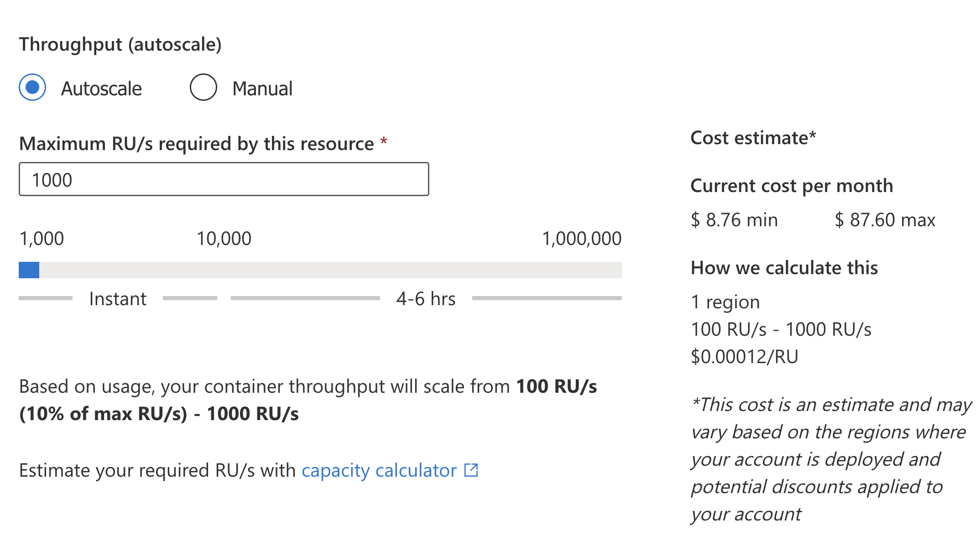The image size is (980, 541).
Task: Click the red required asterisk by Maximum RU/s
Action: pos(384,141)
